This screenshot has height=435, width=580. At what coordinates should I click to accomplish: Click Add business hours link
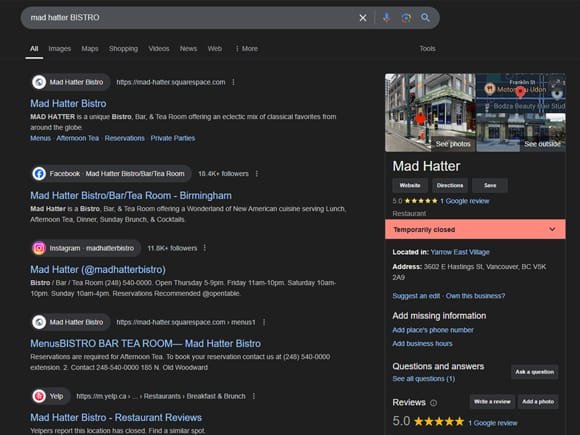coord(422,344)
